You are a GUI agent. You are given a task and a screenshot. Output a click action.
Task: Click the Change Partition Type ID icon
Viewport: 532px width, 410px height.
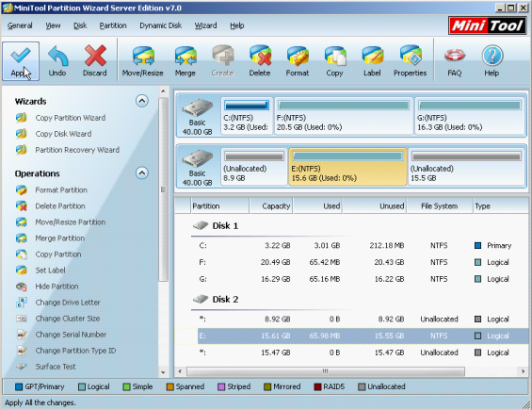point(22,351)
